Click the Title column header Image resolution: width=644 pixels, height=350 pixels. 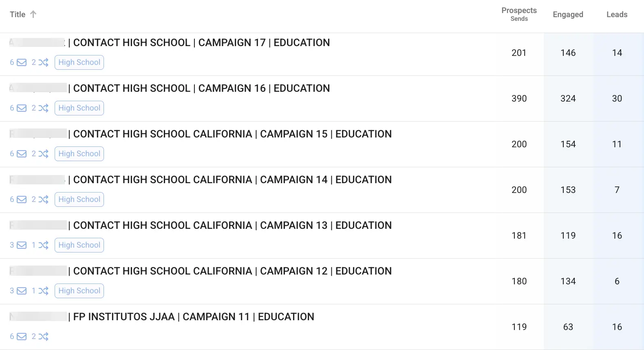pos(17,14)
